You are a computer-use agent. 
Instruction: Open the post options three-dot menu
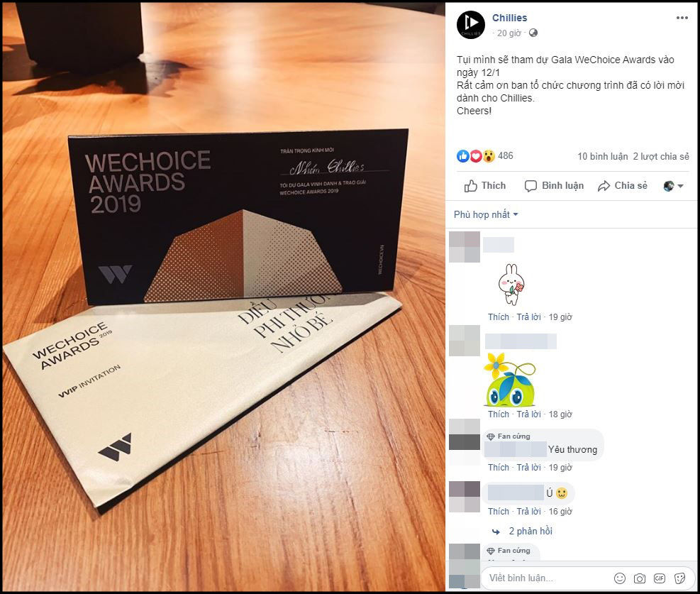682,18
